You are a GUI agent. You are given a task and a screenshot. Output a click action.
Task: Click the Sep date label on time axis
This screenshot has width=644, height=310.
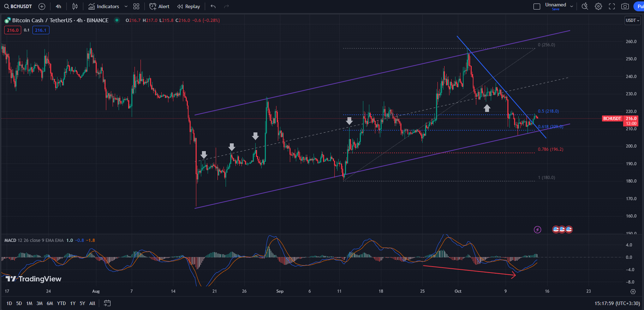coord(280,291)
